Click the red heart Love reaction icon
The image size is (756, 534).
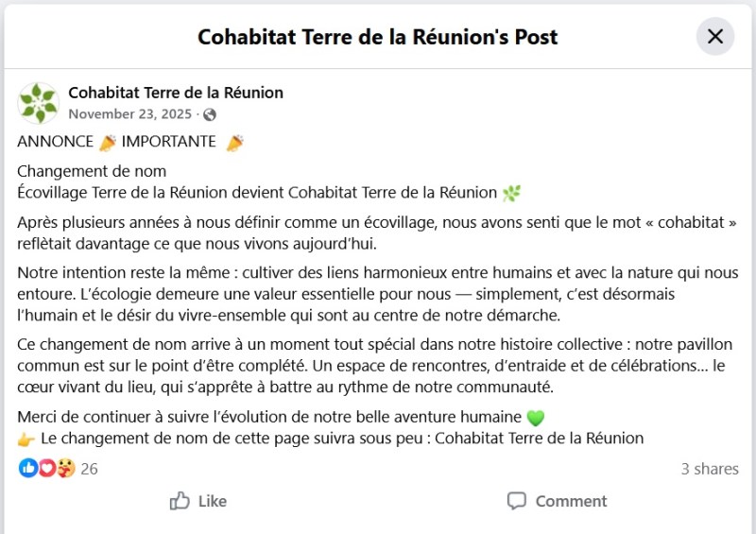coord(46,468)
